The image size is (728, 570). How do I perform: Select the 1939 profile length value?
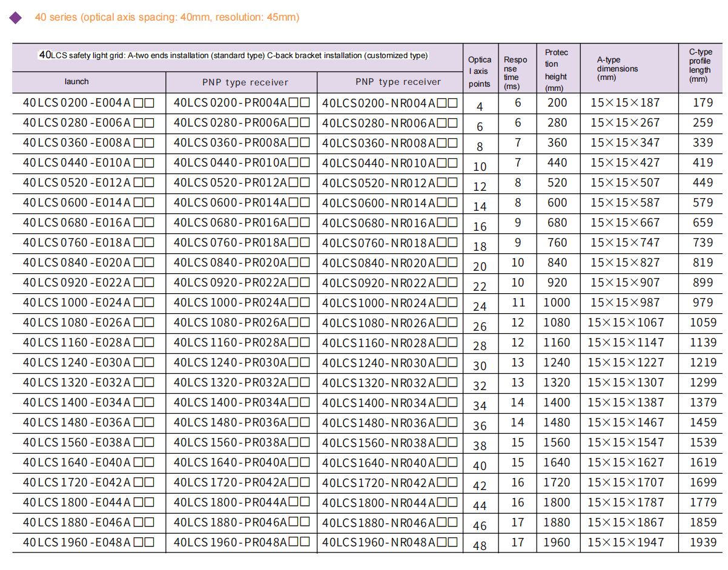pos(703,543)
